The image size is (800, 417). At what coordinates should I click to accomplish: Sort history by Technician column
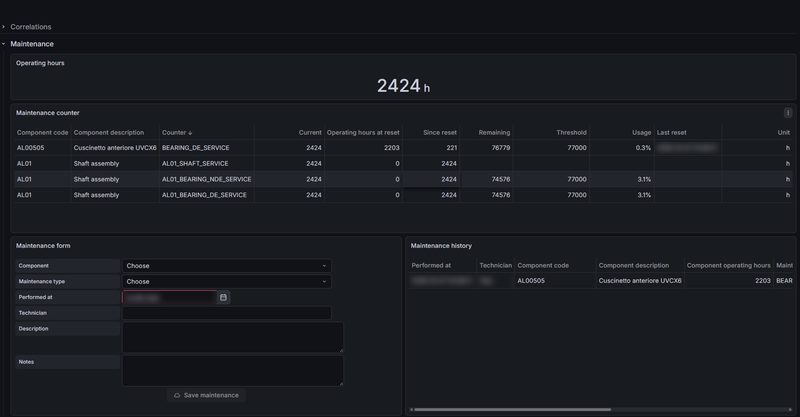pos(495,265)
